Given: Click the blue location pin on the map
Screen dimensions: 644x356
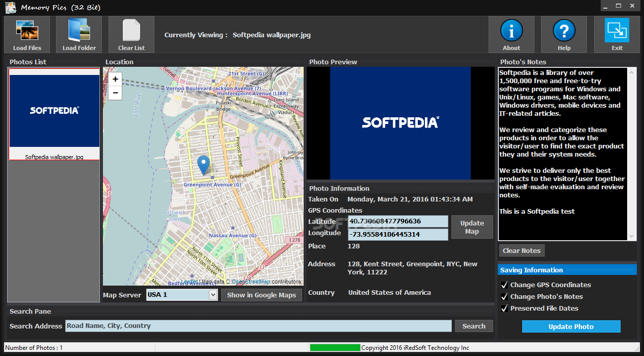Looking at the screenshot, I should 203,165.
